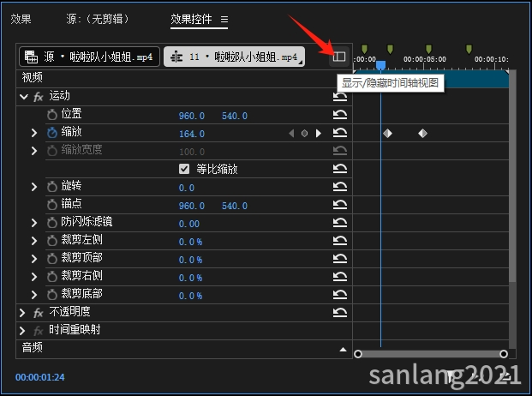Add or remove 缩放 keyframe
The image size is (532, 396).
pos(304,134)
